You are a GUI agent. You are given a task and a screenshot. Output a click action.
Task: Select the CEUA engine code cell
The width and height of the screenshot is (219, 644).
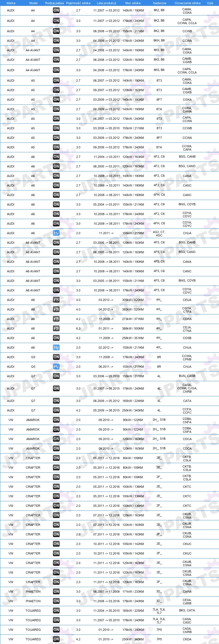(187, 300)
